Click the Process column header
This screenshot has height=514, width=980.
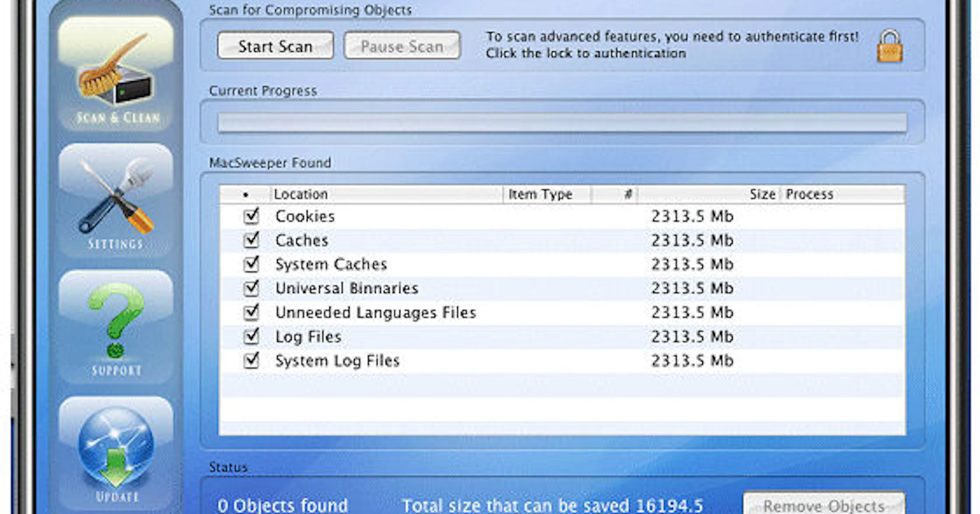coord(843,194)
